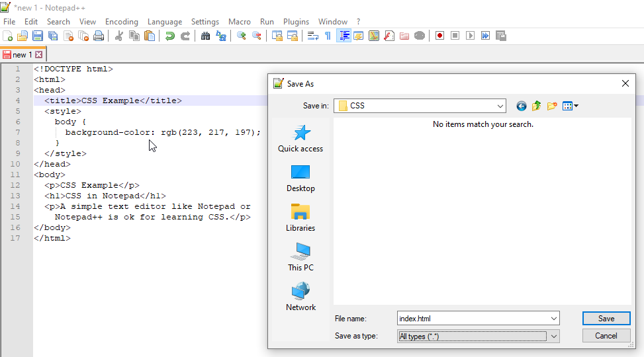Open the File menu
The image size is (644, 357).
9,22
